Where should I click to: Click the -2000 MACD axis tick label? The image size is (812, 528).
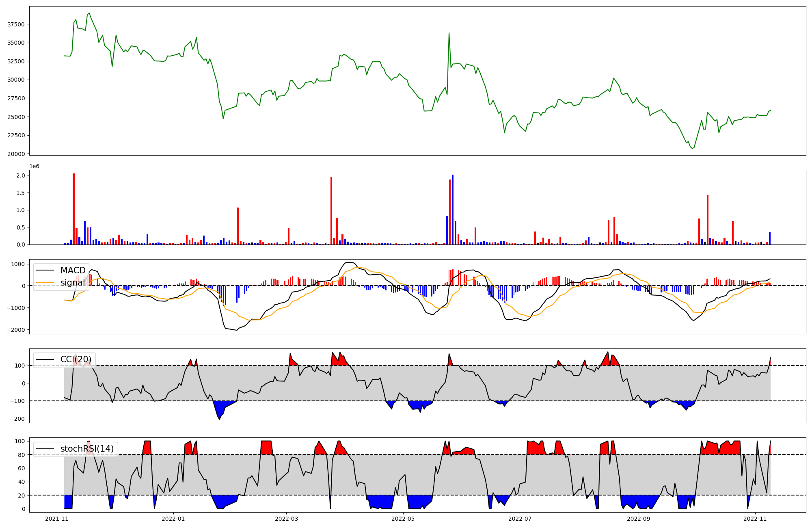coord(16,330)
